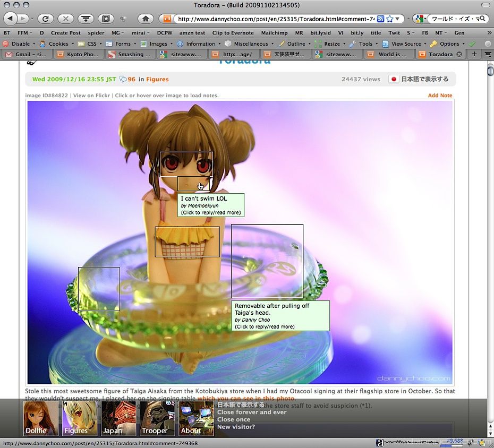Image resolution: width=494 pixels, height=448 pixels.
Task: Open the Downloads toolbar icon
Action: click(86, 19)
